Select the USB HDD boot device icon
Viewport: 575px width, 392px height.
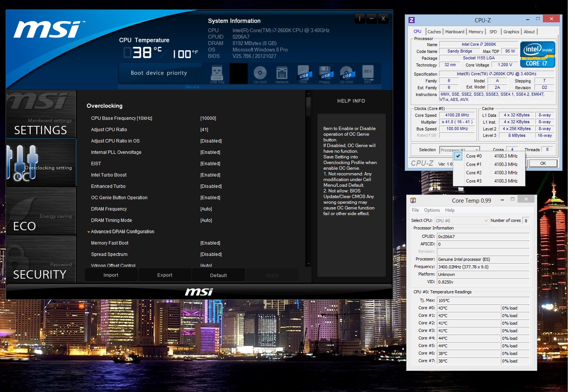pyautogui.click(x=304, y=74)
